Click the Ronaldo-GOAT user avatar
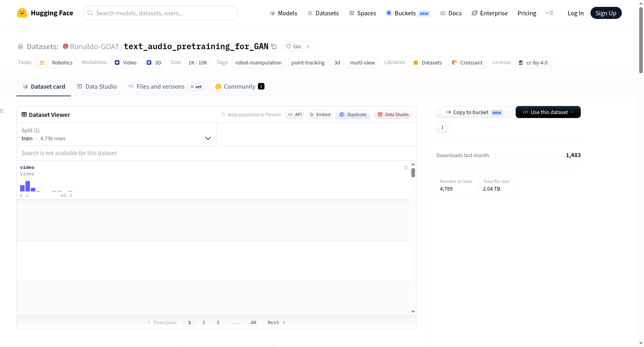 66,46
